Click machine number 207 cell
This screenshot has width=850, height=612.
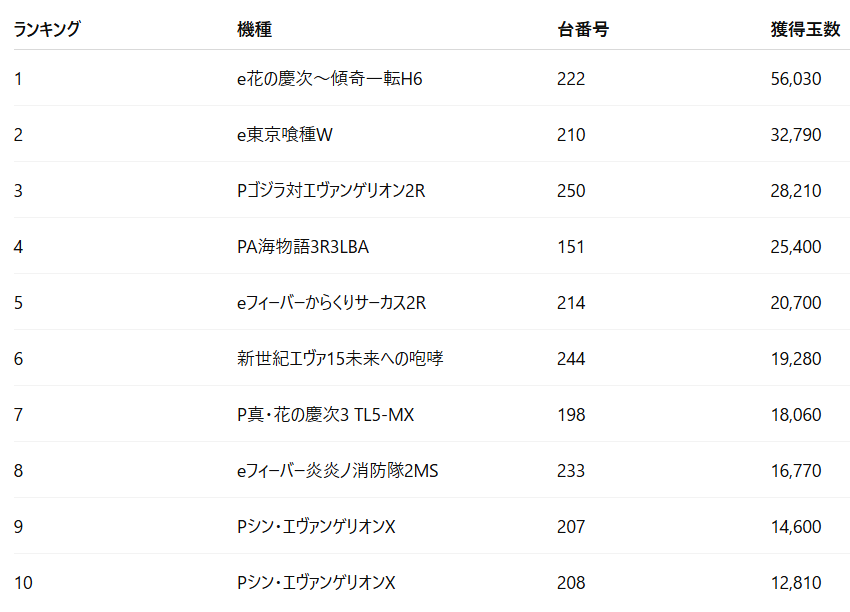coord(571,527)
